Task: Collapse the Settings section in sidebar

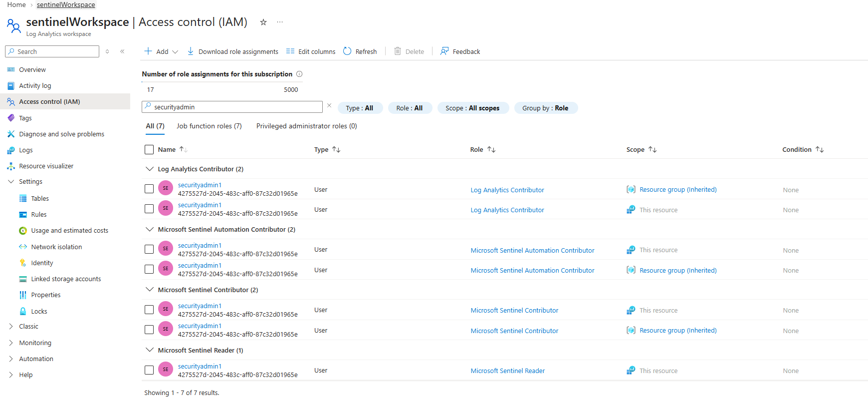Action: 11,182
